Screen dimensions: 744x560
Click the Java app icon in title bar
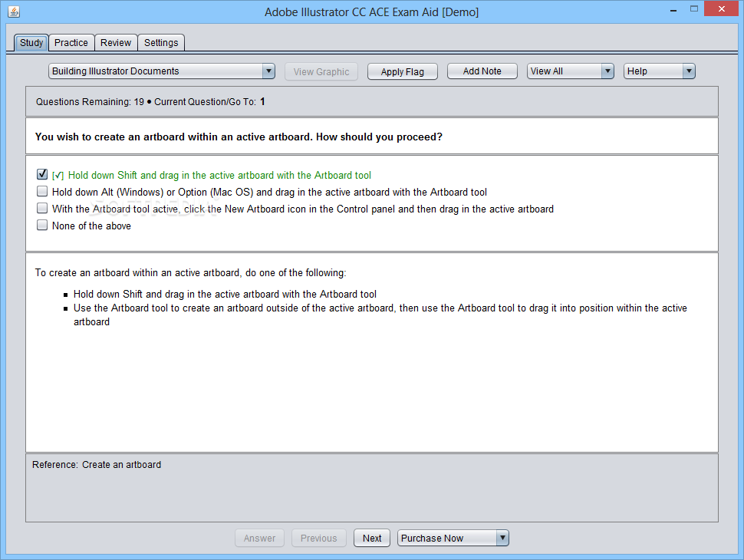(13, 12)
